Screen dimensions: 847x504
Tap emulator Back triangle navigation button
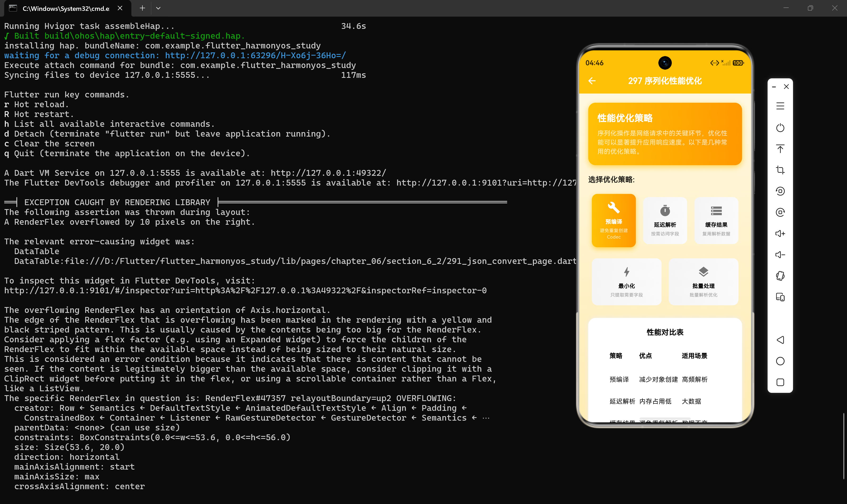pos(780,340)
